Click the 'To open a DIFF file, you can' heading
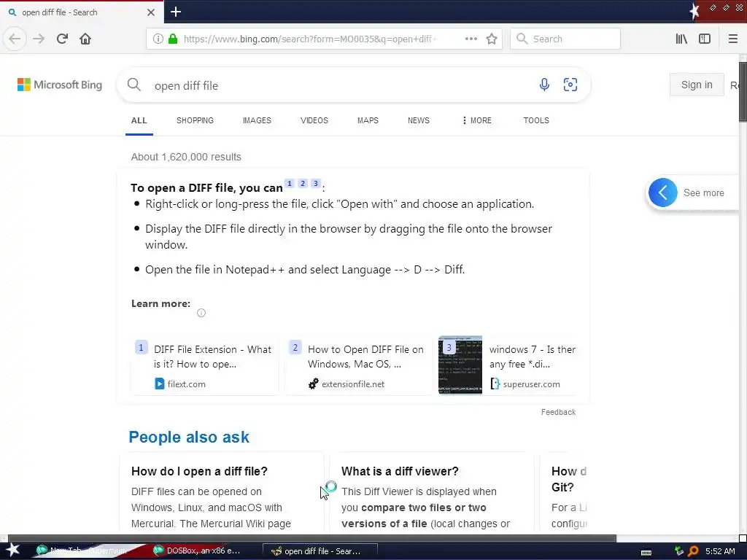This screenshot has height=560, width=747. pyautogui.click(x=206, y=188)
